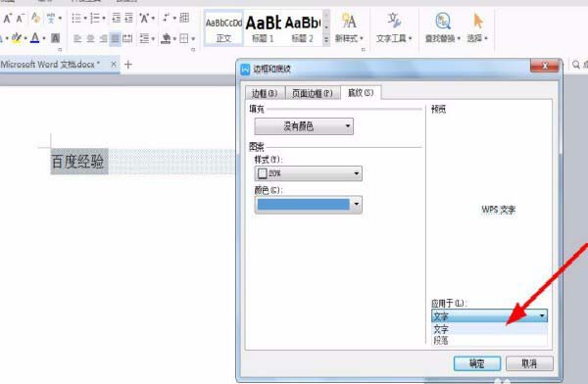
Task: Apply the 正文 body style
Action: tap(223, 29)
